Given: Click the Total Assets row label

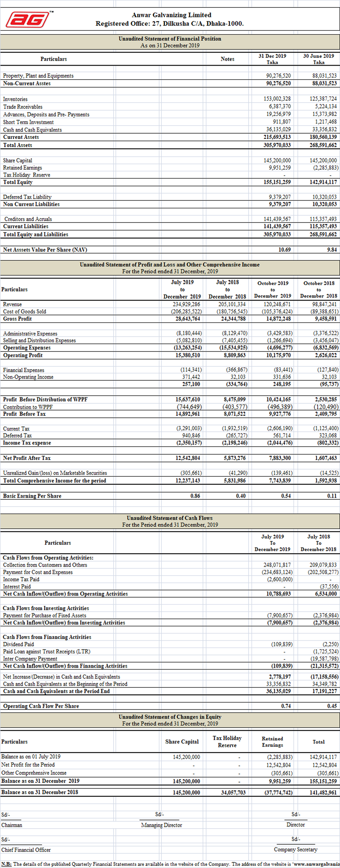Looking at the screenshot, I should 17,145.
